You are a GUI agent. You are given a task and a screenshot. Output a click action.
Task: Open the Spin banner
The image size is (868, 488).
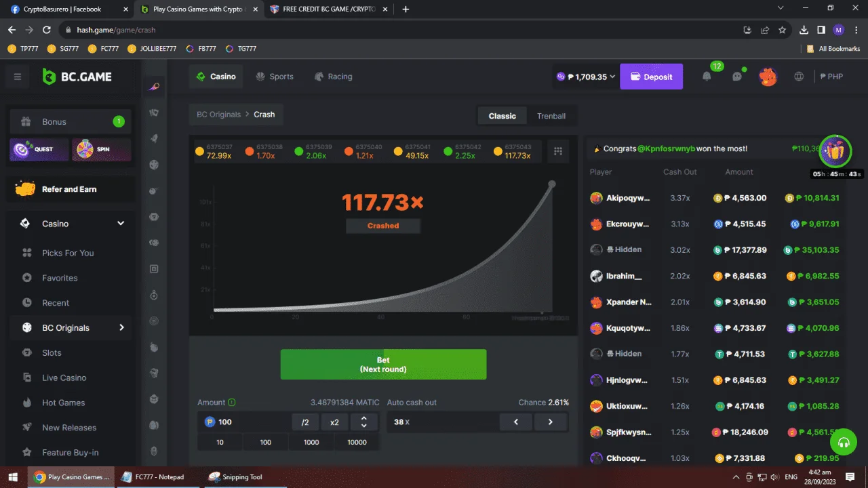pyautogui.click(x=102, y=149)
